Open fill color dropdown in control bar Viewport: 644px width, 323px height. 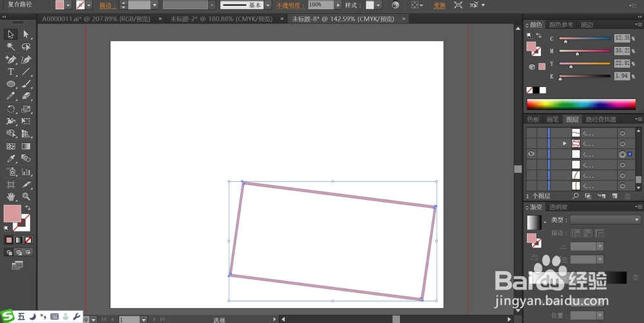[68, 5]
